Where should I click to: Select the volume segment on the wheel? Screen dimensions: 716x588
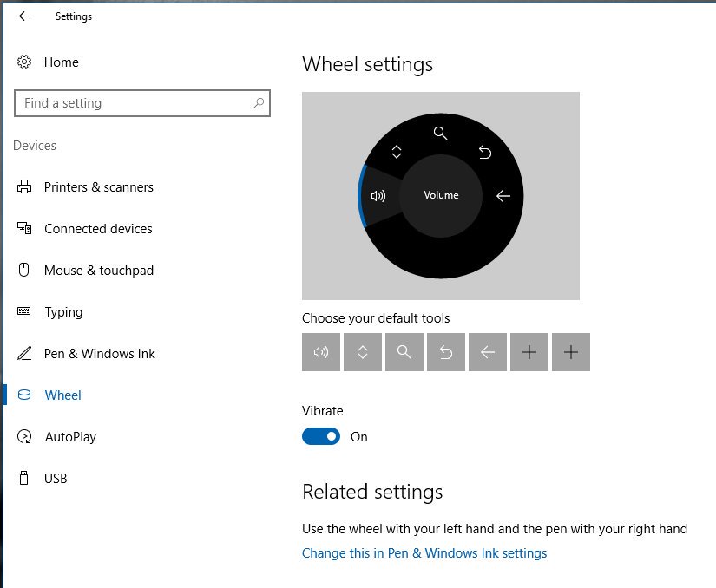378,196
